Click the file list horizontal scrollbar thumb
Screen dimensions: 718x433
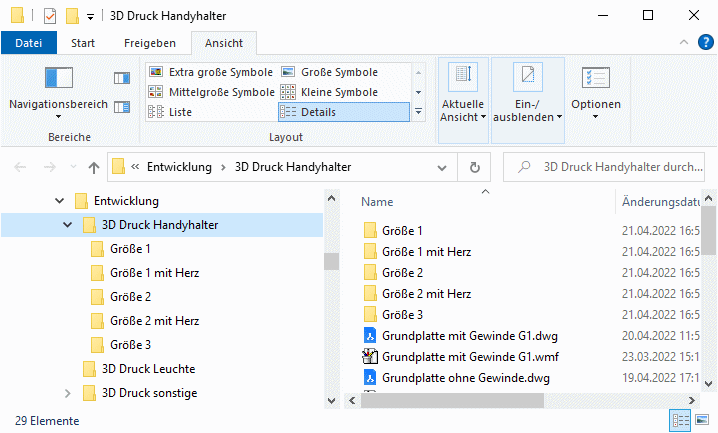point(452,401)
